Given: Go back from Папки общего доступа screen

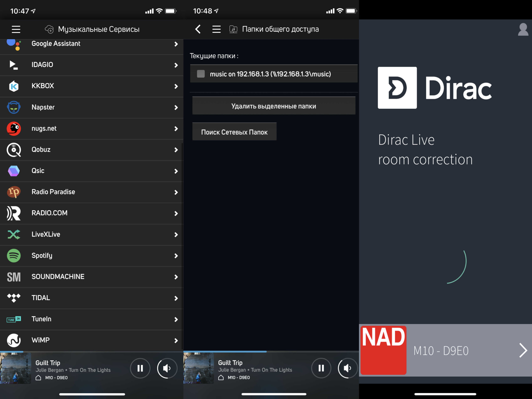Looking at the screenshot, I should coord(198,29).
